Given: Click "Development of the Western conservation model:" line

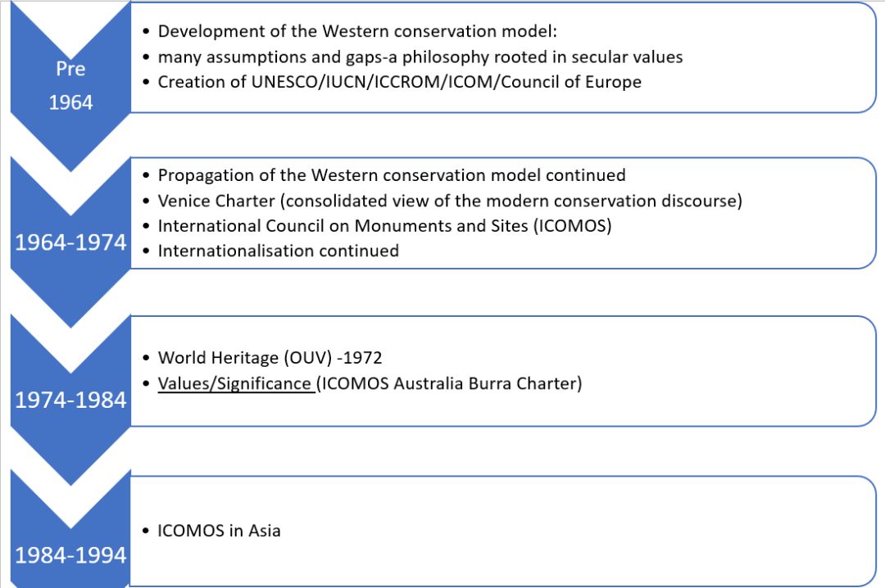Looking at the screenshot, I should [357, 31].
